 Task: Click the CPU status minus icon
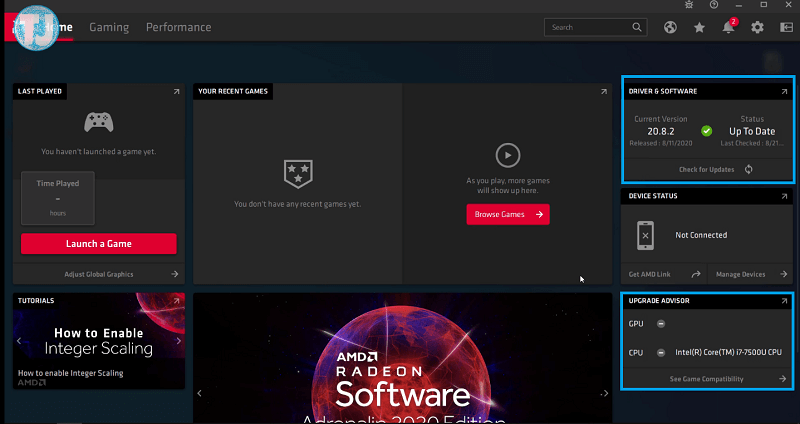click(661, 353)
